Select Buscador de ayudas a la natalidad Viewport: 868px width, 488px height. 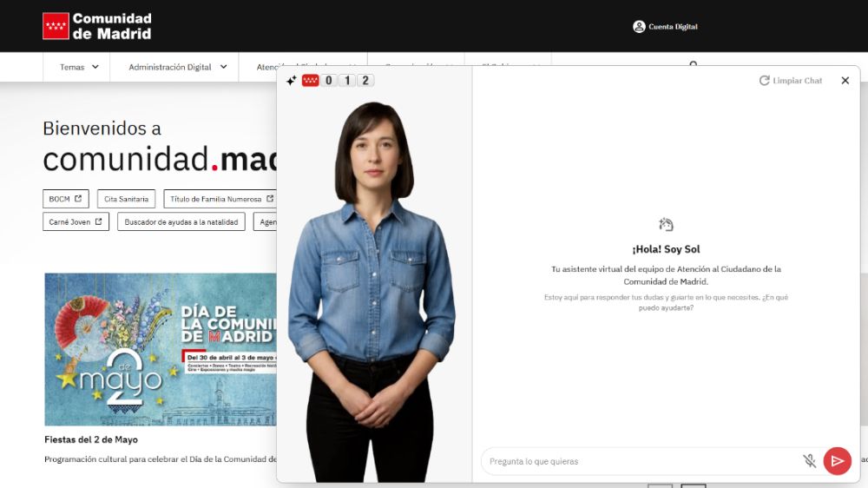click(181, 221)
